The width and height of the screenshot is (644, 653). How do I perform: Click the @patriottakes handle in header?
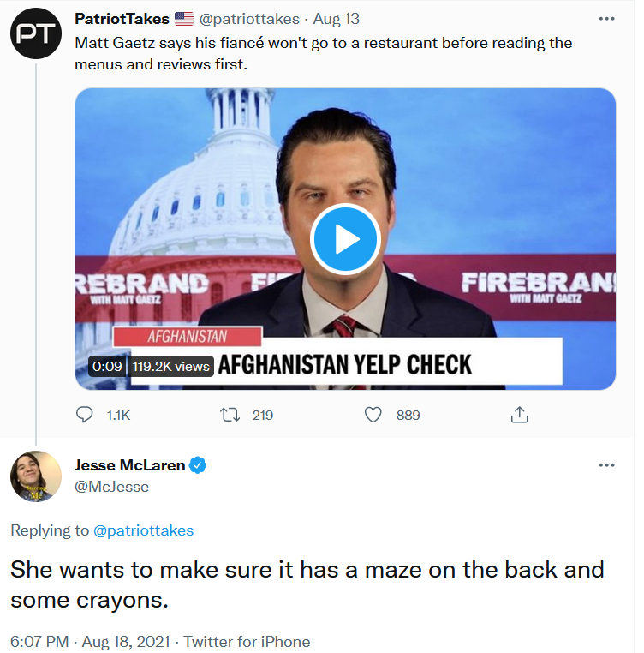pos(250,19)
